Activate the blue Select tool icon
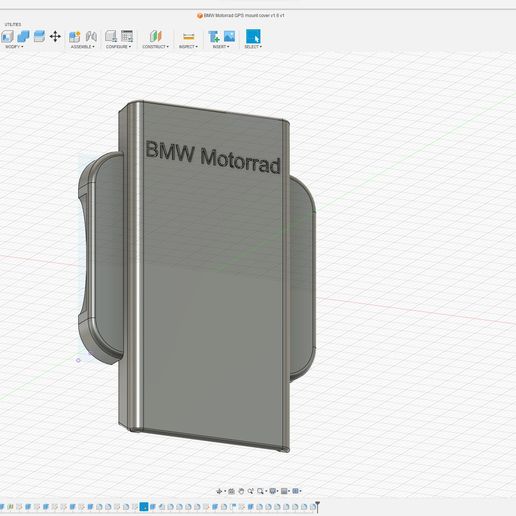Viewport: 516px width, 516px height. [253, 36]
